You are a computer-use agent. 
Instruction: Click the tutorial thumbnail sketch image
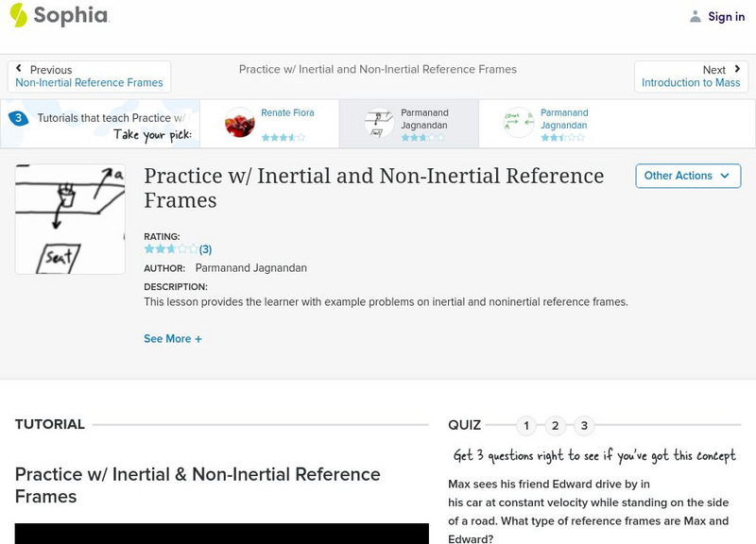click(70, 218)
